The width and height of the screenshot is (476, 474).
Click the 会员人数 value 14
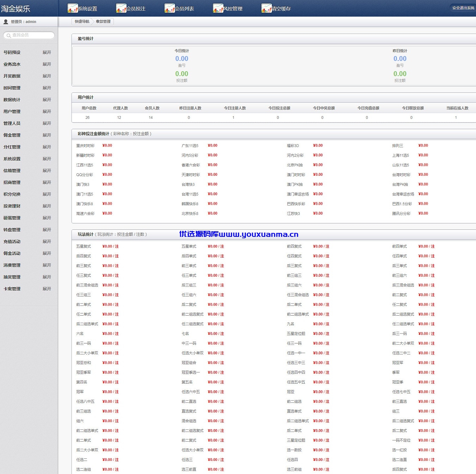[151, 118]
